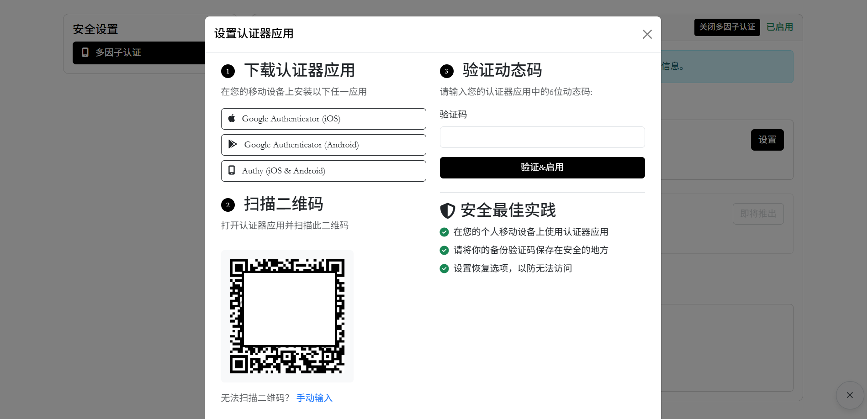Click text 在您的移动设备上安装以下任一应用

(294, 92)
